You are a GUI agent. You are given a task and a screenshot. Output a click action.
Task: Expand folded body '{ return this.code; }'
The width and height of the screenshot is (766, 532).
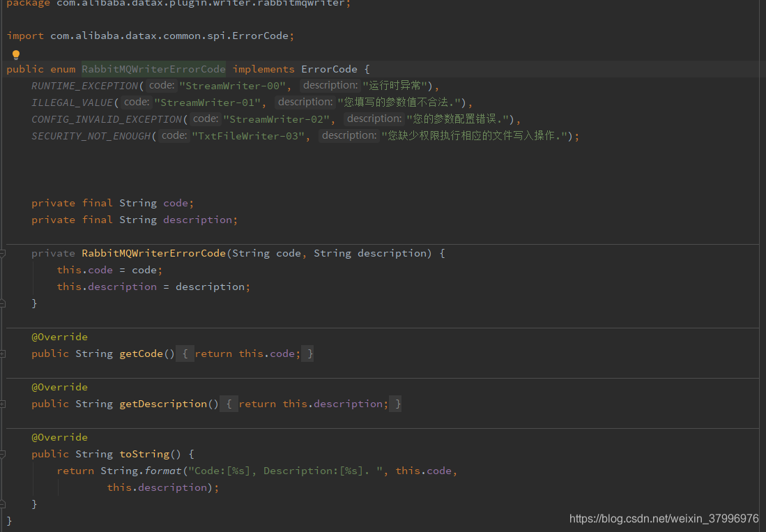coord(244,354)
